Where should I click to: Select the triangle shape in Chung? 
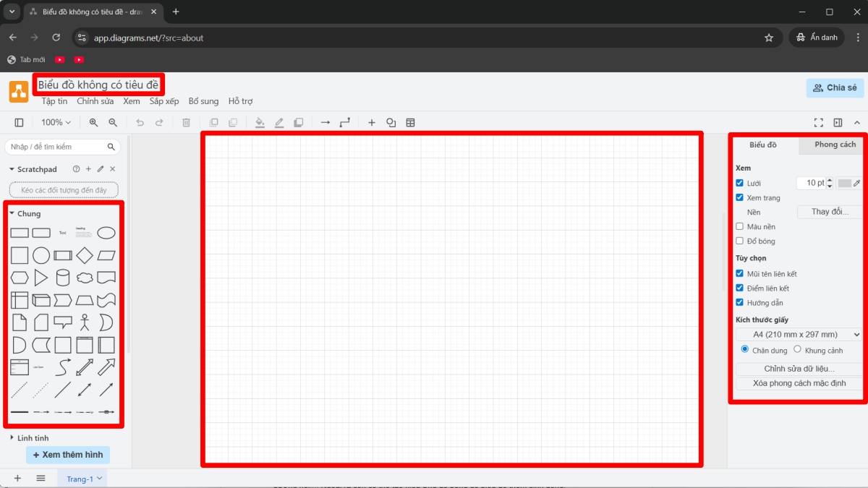41,278
